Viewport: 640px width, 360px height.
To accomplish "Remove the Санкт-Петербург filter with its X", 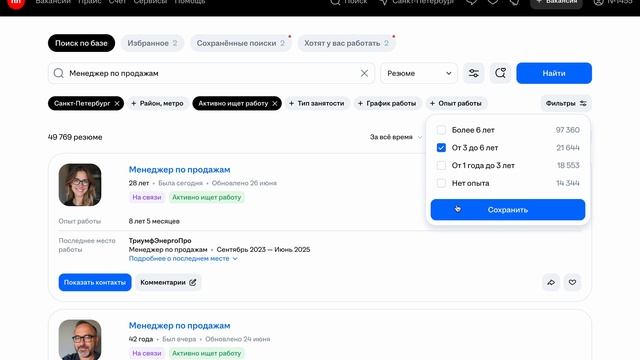I will [x=117, y=104].
